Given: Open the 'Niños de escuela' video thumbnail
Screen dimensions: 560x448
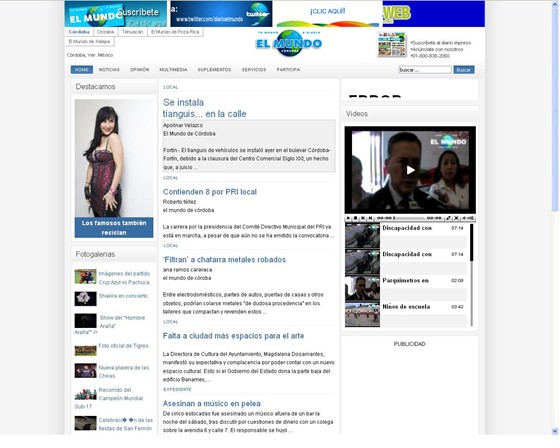Looking at the screenshot, I should (x=362, y=314).
